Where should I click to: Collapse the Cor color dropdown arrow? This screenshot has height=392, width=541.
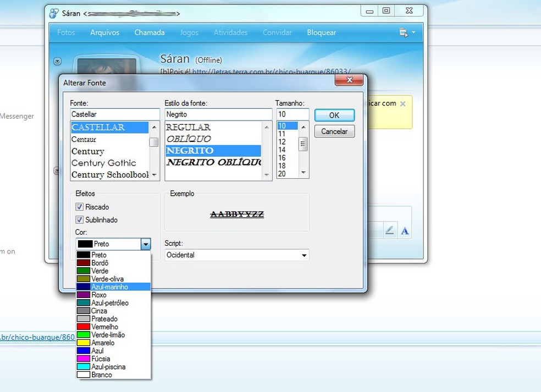(145, 244)
